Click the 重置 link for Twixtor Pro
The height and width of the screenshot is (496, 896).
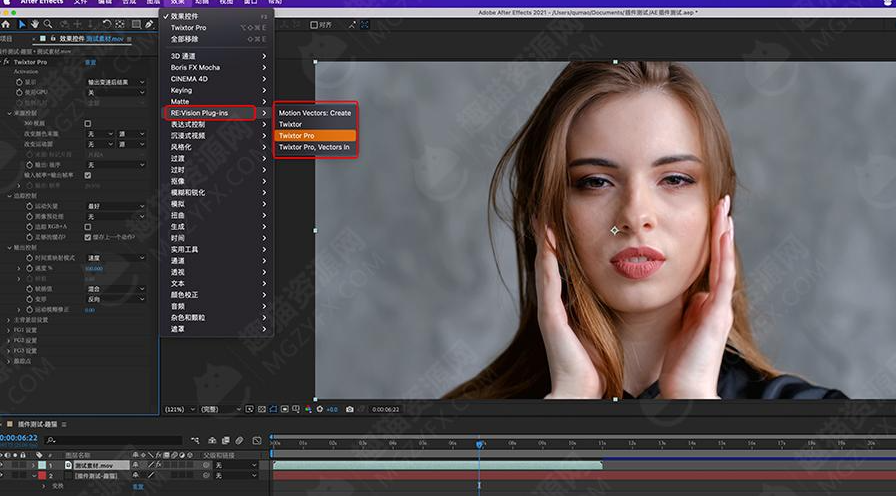tap(90, 62)
